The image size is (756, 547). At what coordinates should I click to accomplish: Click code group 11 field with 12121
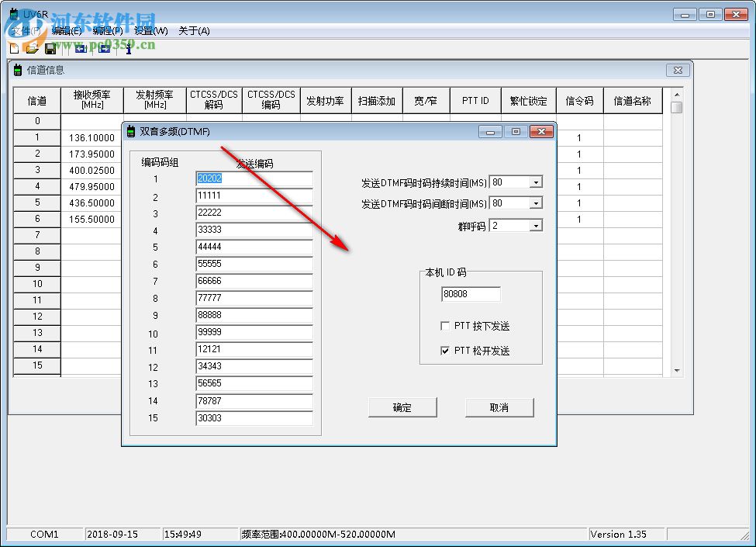coord(254,349)
